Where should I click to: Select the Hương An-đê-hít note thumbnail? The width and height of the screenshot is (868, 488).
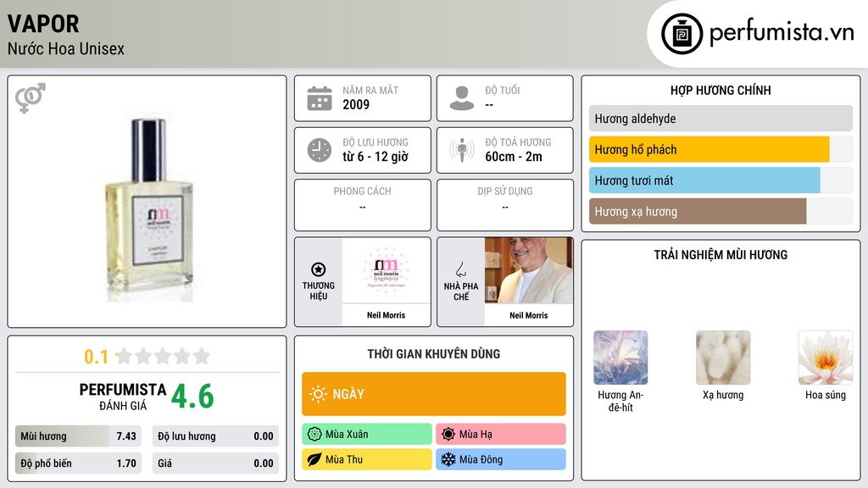620,358
